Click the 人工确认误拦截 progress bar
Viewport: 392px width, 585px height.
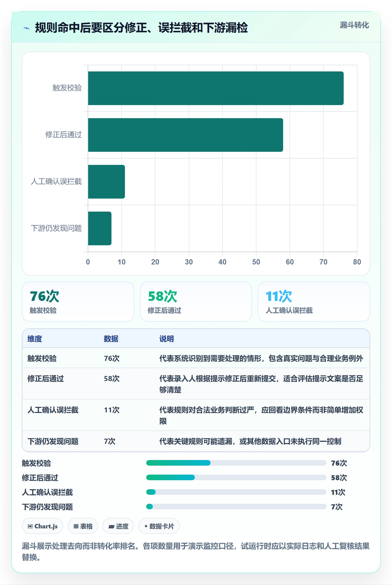pos(236,492)
